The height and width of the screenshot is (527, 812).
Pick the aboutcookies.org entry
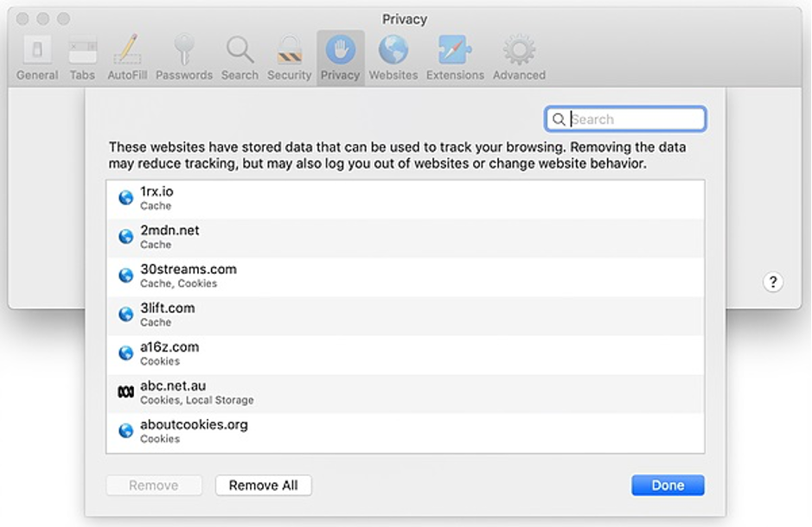pos(405,432)
